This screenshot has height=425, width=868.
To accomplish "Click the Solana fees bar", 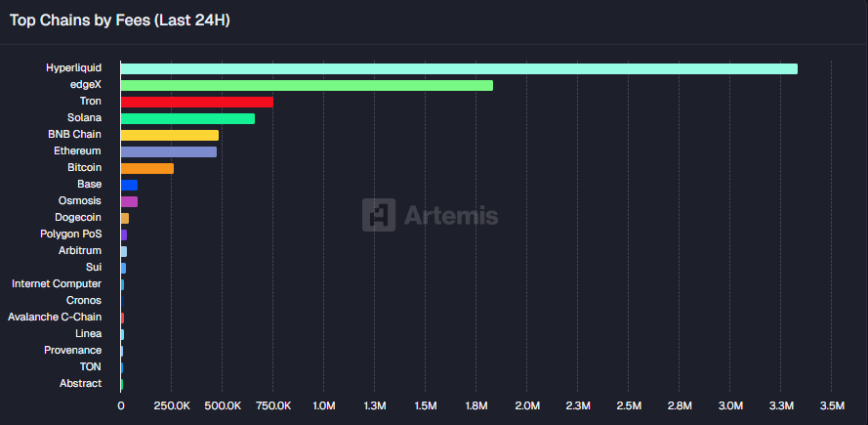I will (187, 118).
